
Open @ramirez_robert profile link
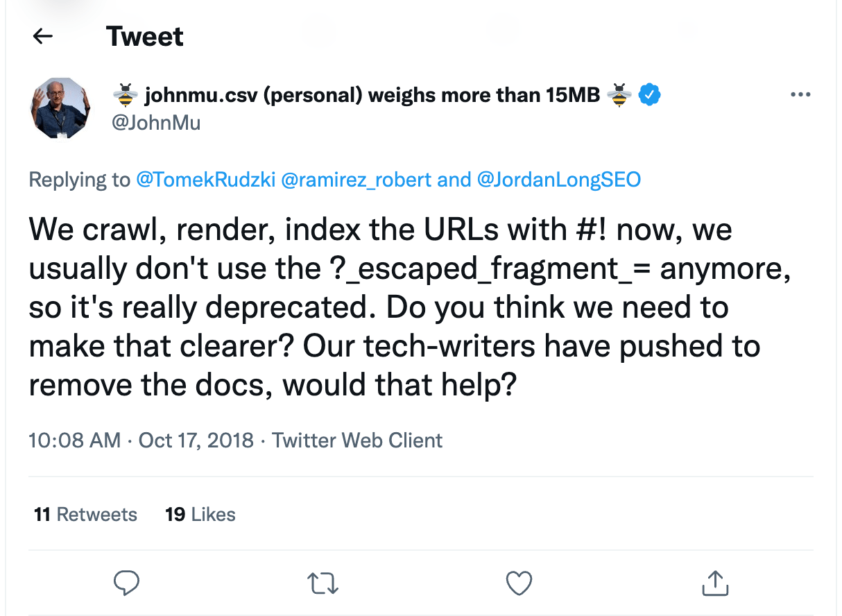(x=356, y=180)
